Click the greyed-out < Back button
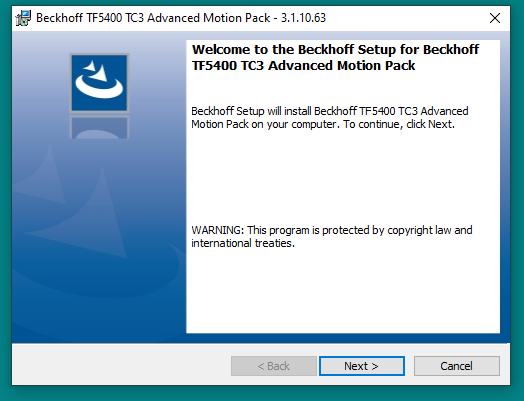 tap(274, 366)
